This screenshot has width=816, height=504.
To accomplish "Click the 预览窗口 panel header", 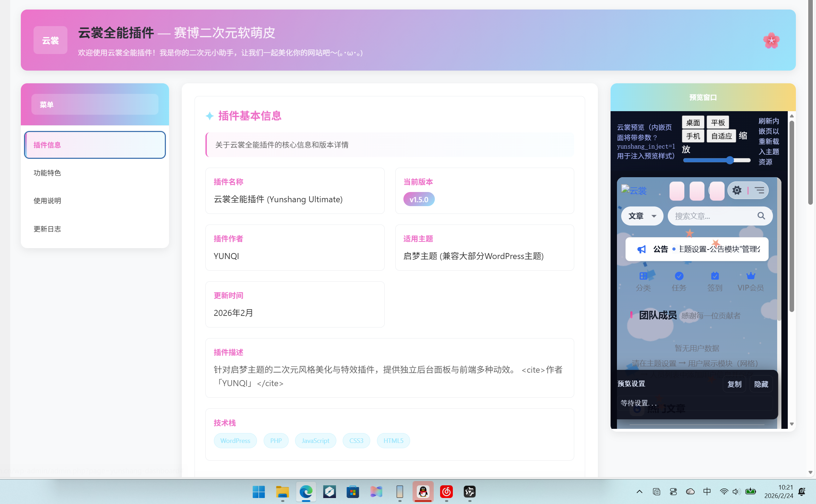I will (703, 97).
